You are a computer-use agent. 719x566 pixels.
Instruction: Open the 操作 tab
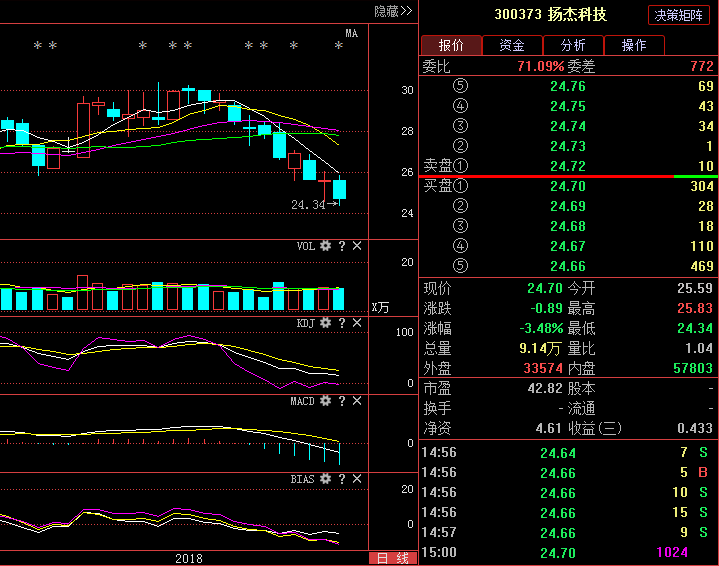634,45
